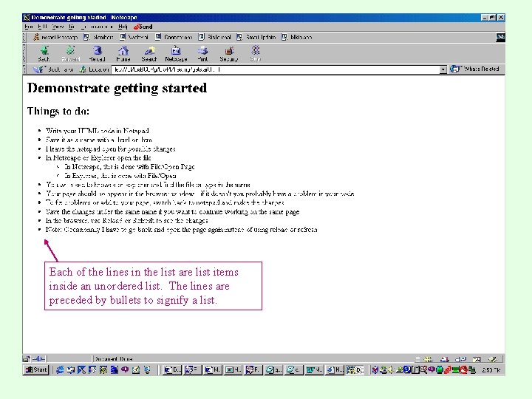The height and width of the screenshot is (399, 532).
Task: Click the list item starting 'Note: Occasionally'
Action: (x=182, y=230)
